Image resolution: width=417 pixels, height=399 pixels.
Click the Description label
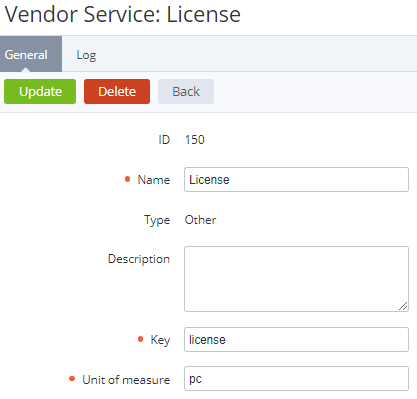[139, 259]
